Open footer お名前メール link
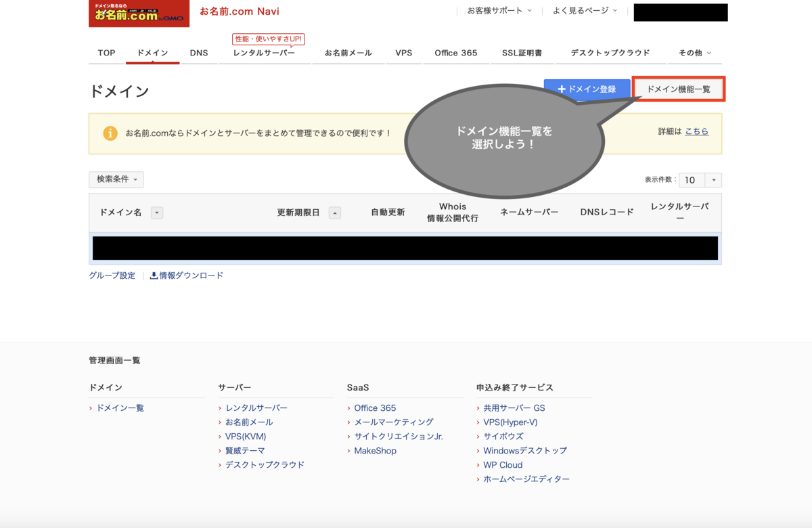Screen dimensions: 812x528 (249, 422)
